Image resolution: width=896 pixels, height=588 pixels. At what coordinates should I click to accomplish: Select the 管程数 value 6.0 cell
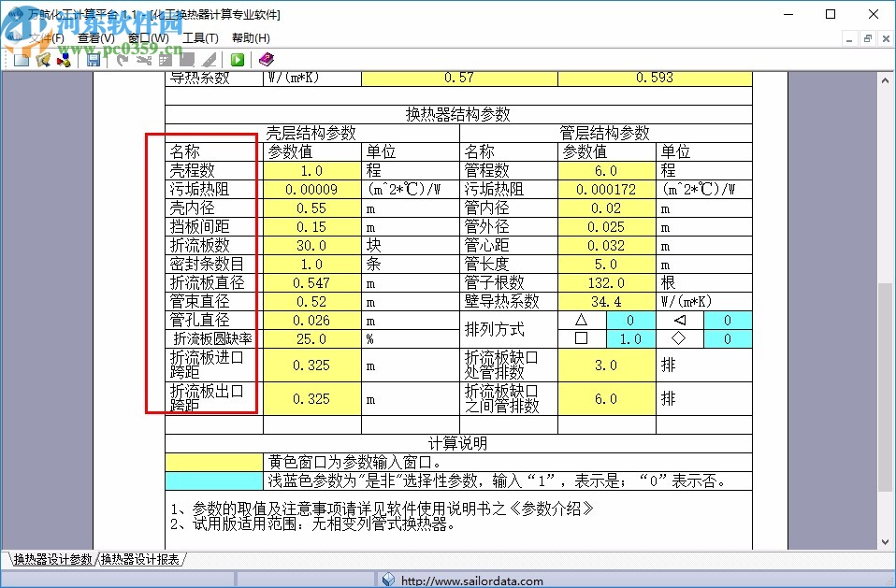[607, 171]
